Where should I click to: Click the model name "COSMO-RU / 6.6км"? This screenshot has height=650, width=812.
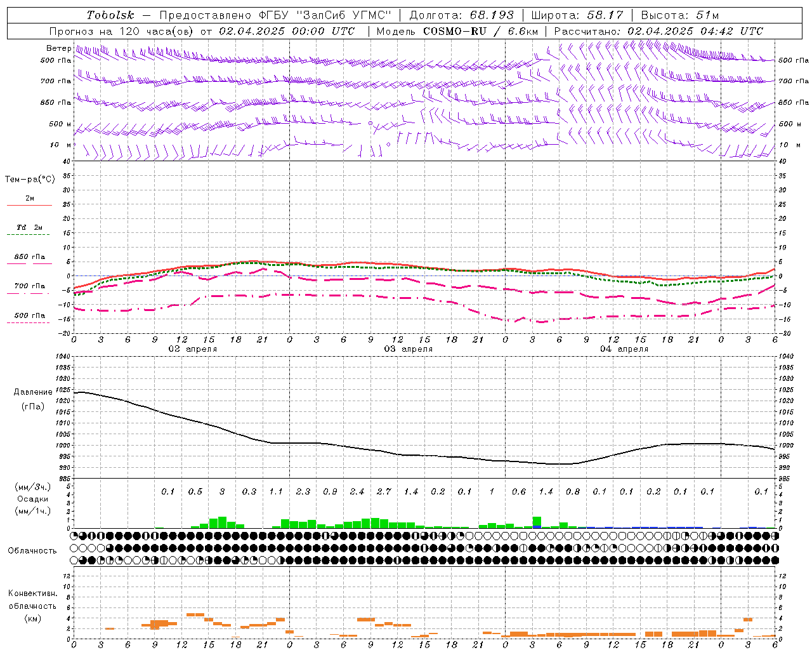tap(480, 31)
